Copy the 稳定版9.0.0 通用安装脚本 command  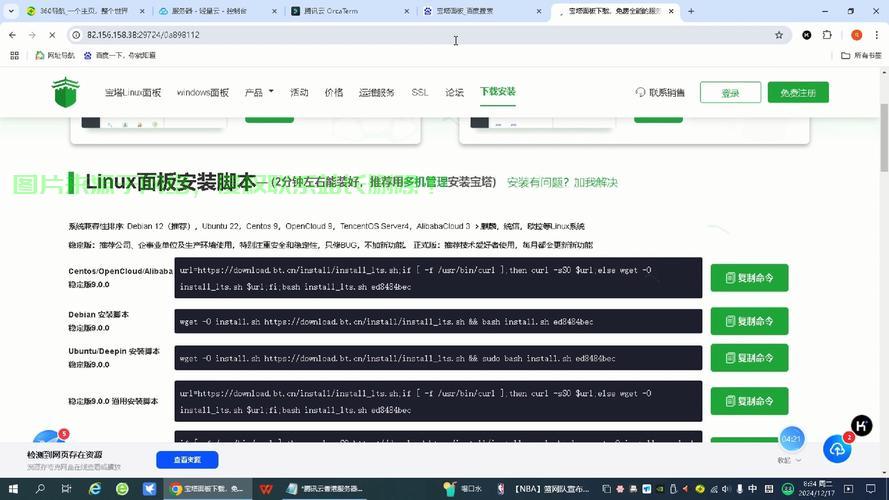pos(749,401)
